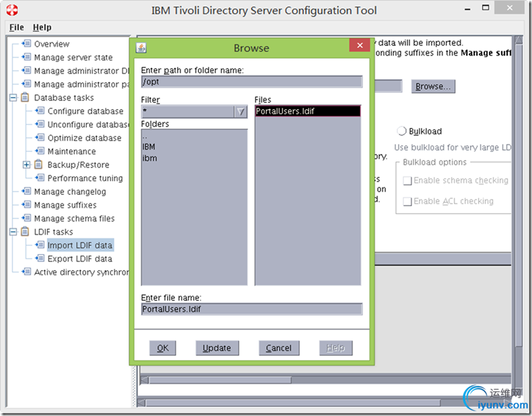Enable schema checking checkbox
532x416 pixels.
[x=407, y=180]
